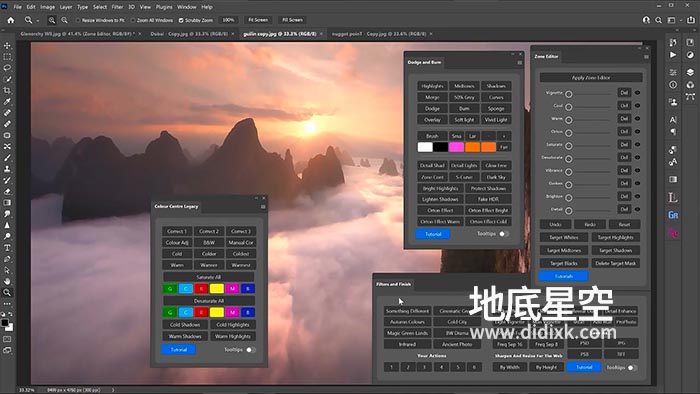Open the Actions panel play icon
700x394 pixels.
[673, 55]
